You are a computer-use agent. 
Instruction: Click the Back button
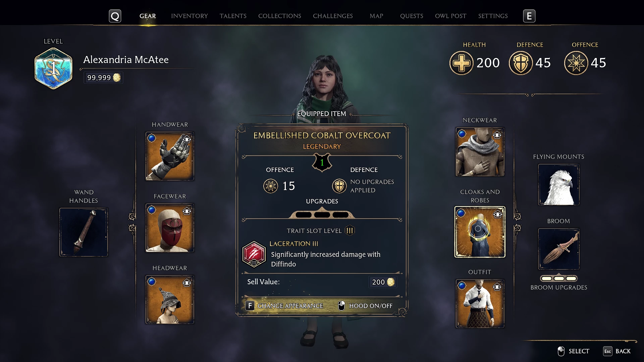(x=617, y=351)
